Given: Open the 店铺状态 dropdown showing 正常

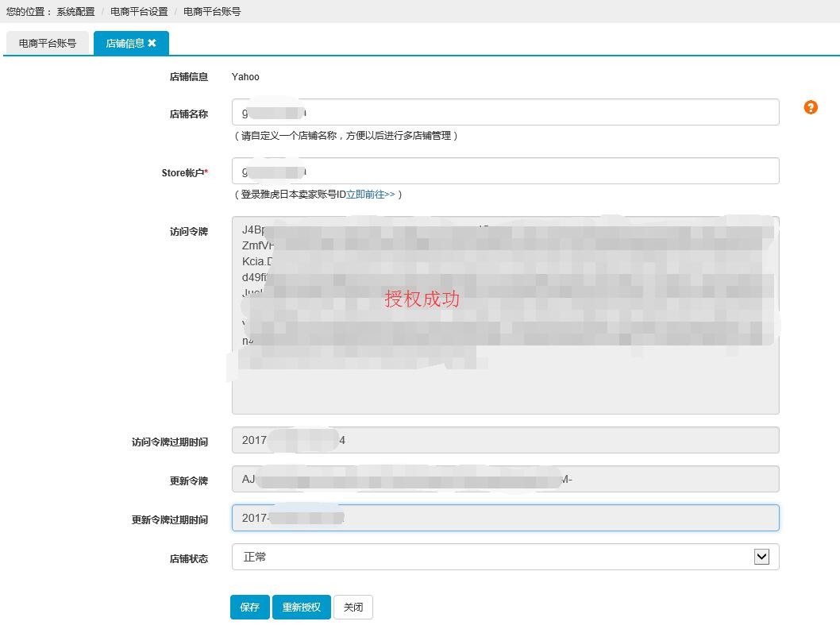Looking at the screenshot, I should tap(505, 557).
